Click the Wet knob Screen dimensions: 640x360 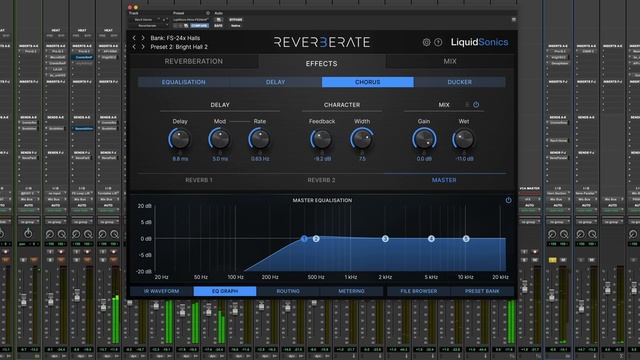[464, 139]
